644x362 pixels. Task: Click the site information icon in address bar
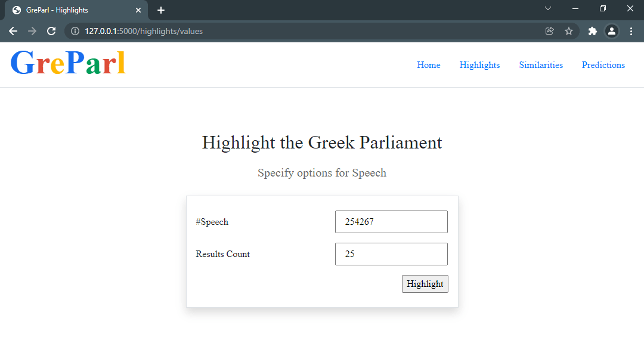point(75,31)
